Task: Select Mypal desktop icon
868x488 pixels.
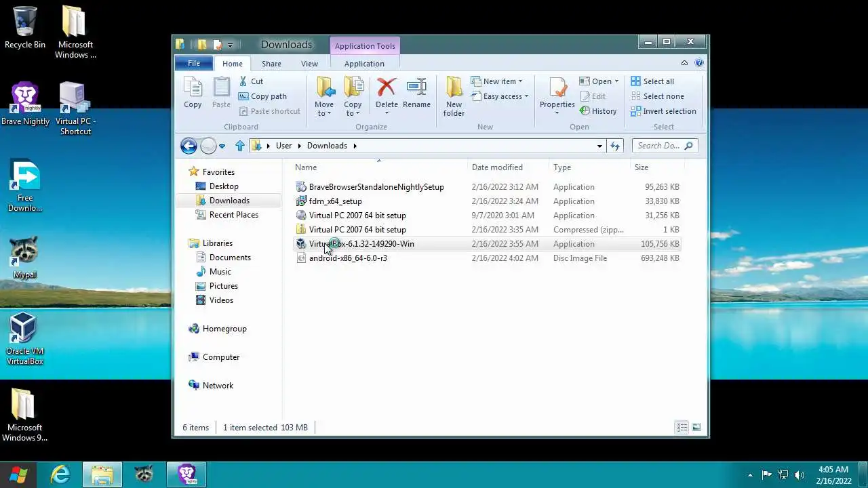Action: 25,258
